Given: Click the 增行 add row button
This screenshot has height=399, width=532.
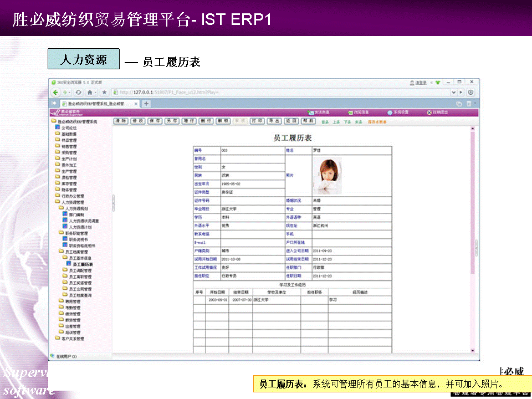Looking at the screenshot, I should (x=189, y=121).
